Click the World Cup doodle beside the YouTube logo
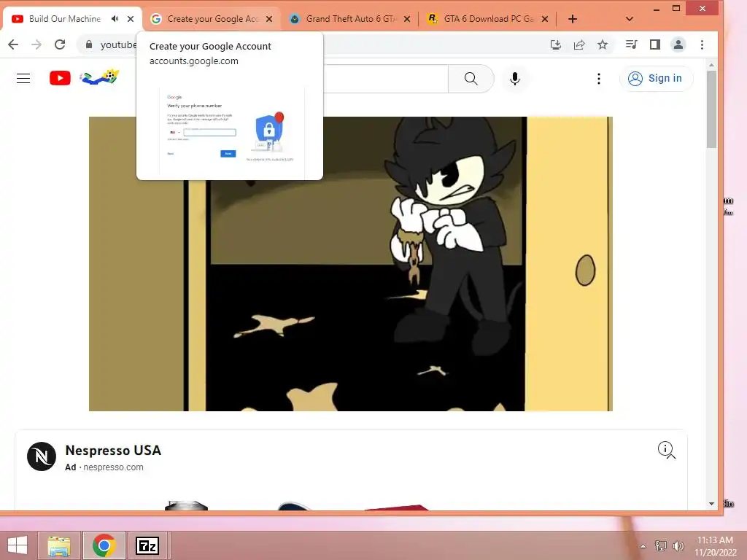Screen dimensions: 747x560 (x=99, y=77)
